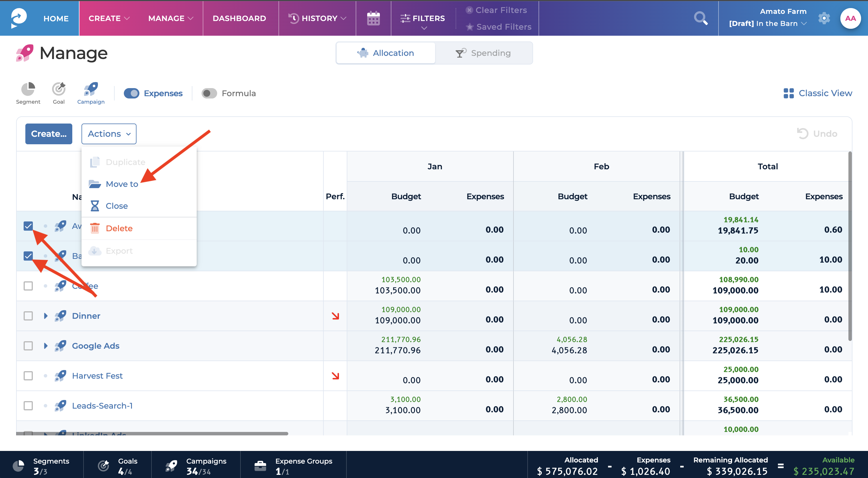Choose Move to from the Actions menu

(x=139, y=184)
